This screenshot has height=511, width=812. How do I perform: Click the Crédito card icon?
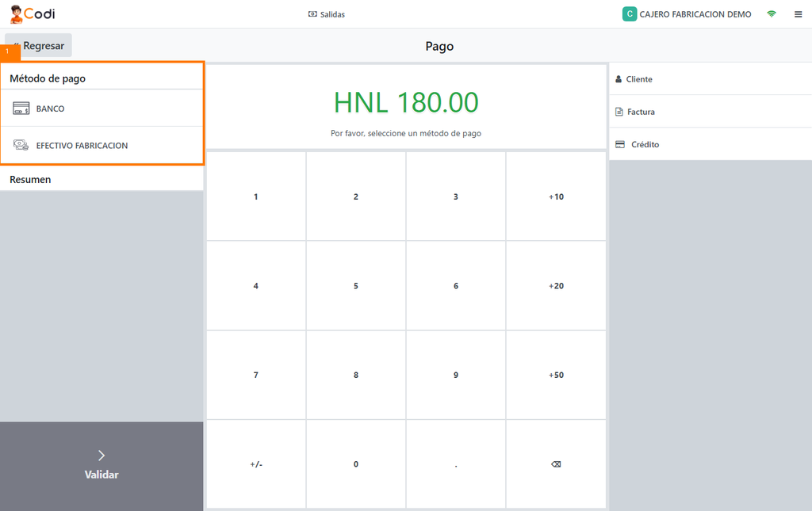pos(620,144)
